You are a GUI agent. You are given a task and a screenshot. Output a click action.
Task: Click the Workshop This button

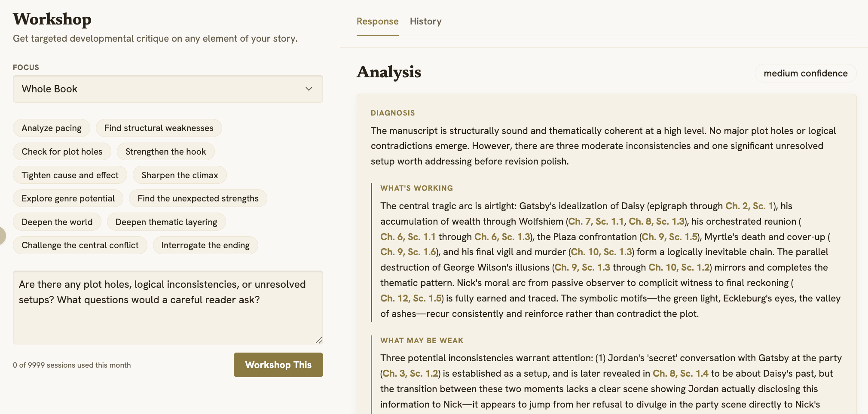tap(278, 365)
